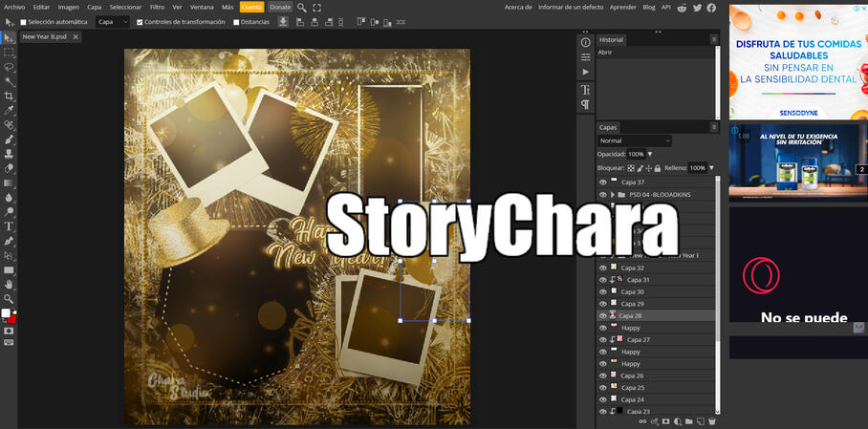Hide the Capa 28 layer
The width and height of the screenshot is (868, 429).
[602, 315]
